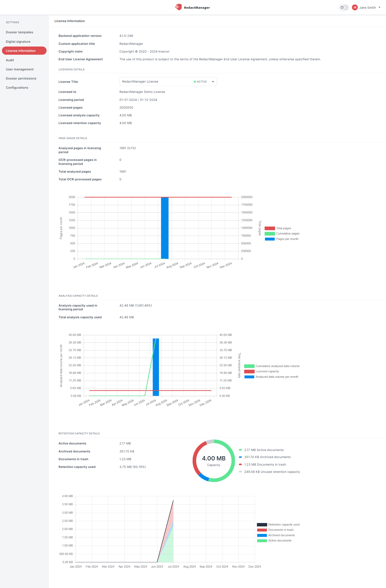
Task: Toggle Active documents chart legend swatch
Action: point(262,541)
